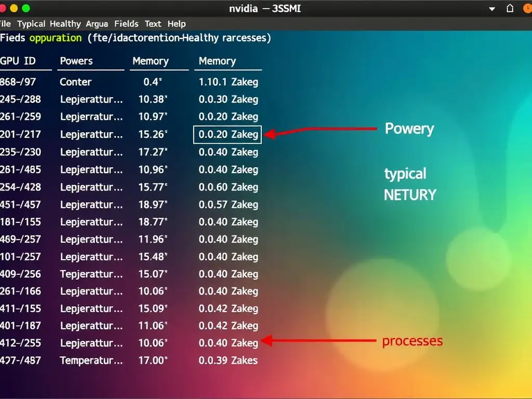Click the '0.0.60 Zakeg' cell
Image resolution: width=532 pixels, height=399 pixels.
(x=229, y=188)
